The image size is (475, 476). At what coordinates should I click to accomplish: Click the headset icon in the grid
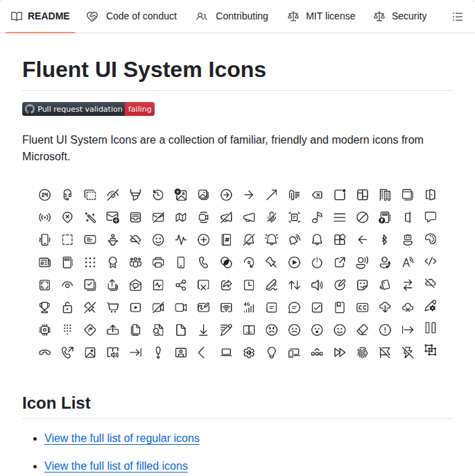click(x=67, y=194)
